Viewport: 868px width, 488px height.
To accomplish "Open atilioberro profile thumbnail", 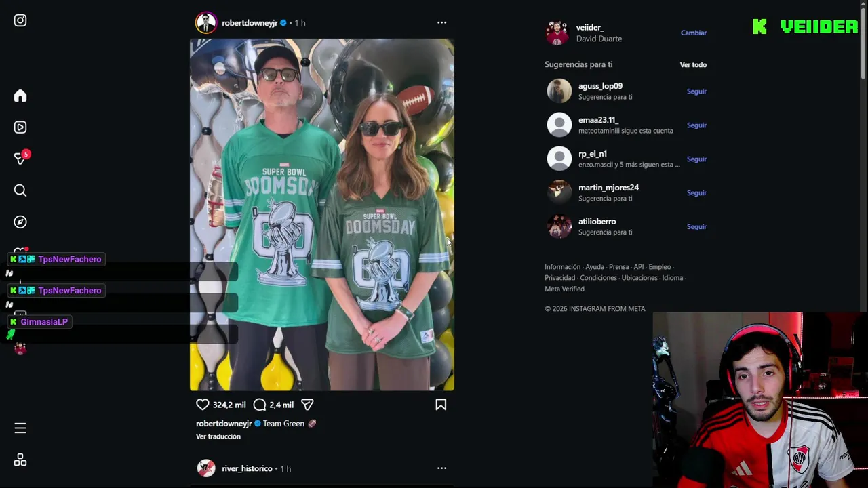I will [559, 226].
